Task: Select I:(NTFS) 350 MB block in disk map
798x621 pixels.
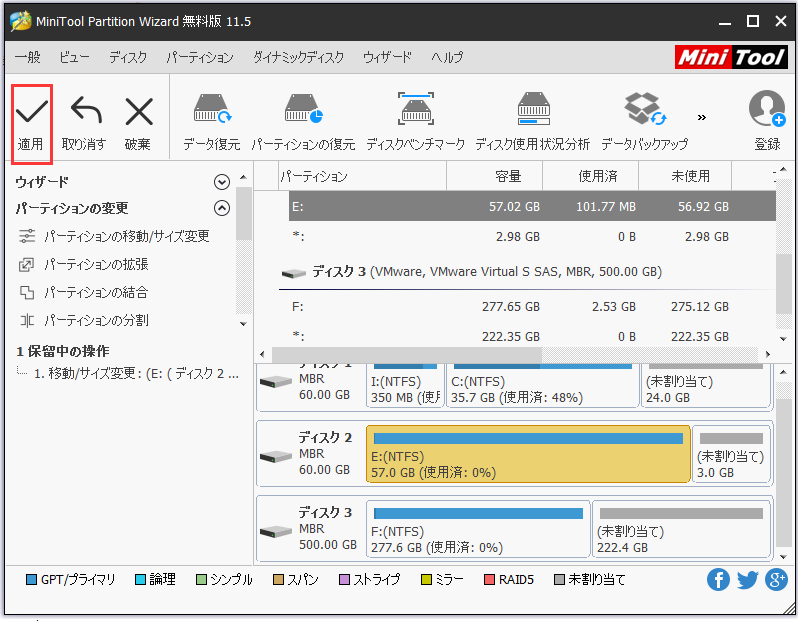Action: coord(405,387)
